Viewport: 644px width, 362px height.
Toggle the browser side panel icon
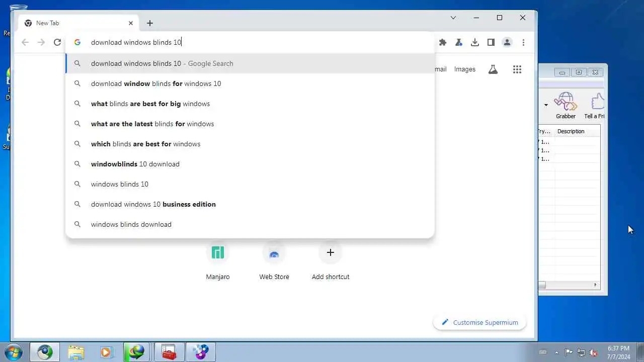tap(491, 43)
